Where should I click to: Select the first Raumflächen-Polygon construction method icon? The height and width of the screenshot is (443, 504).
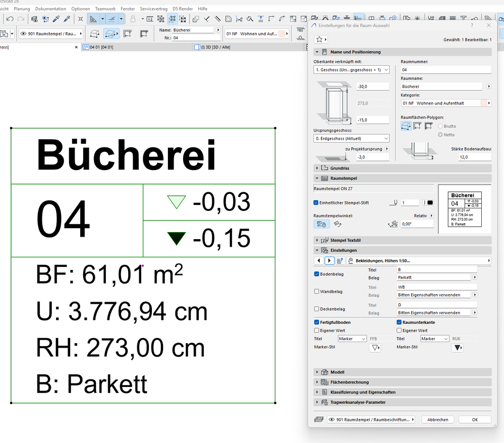click(x=406, y=126)
